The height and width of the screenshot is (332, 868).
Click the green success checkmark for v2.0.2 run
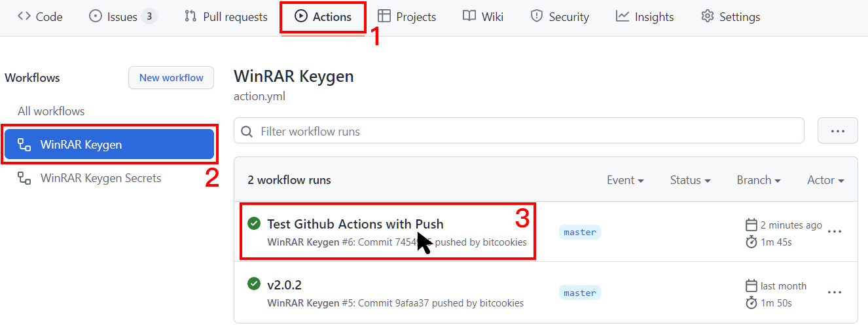click(x=254, y=284)
